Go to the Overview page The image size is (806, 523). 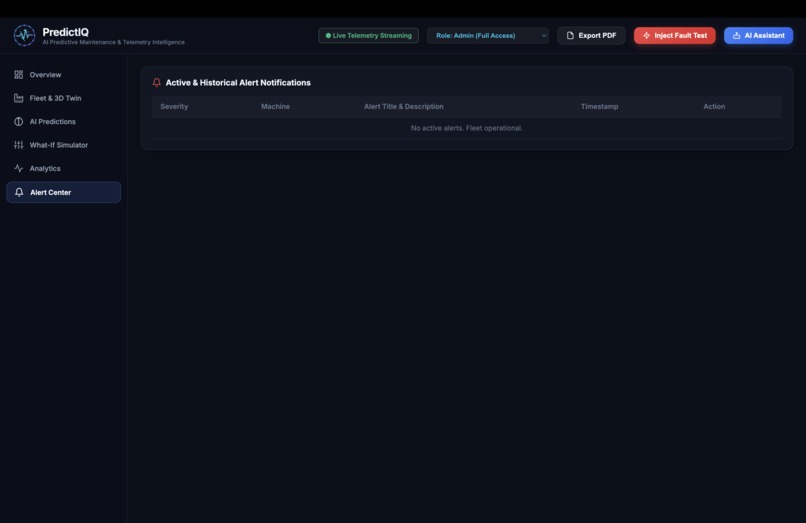63,75
